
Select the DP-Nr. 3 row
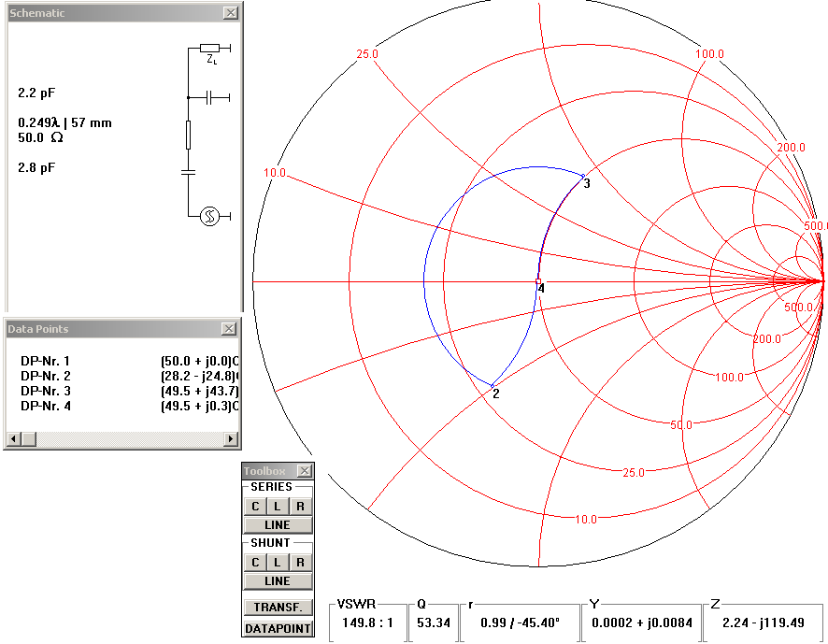129,391
